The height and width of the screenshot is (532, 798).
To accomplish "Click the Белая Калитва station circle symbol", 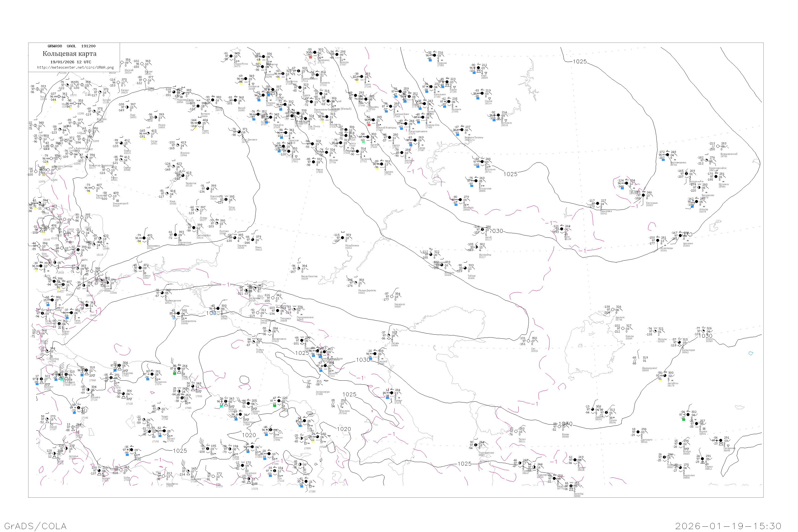I will [298, 269].
